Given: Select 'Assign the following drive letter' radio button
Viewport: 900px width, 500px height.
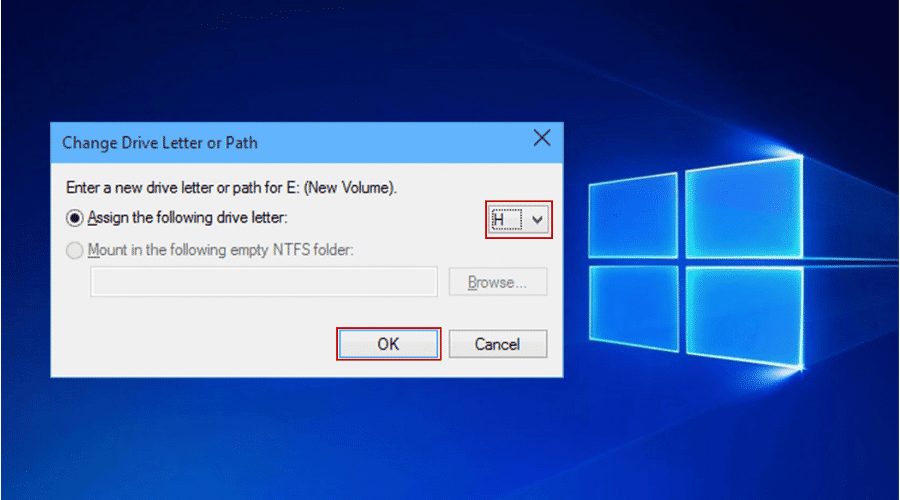Looking at the screenshot, I should pyautogui.click(x=75, y=218).
